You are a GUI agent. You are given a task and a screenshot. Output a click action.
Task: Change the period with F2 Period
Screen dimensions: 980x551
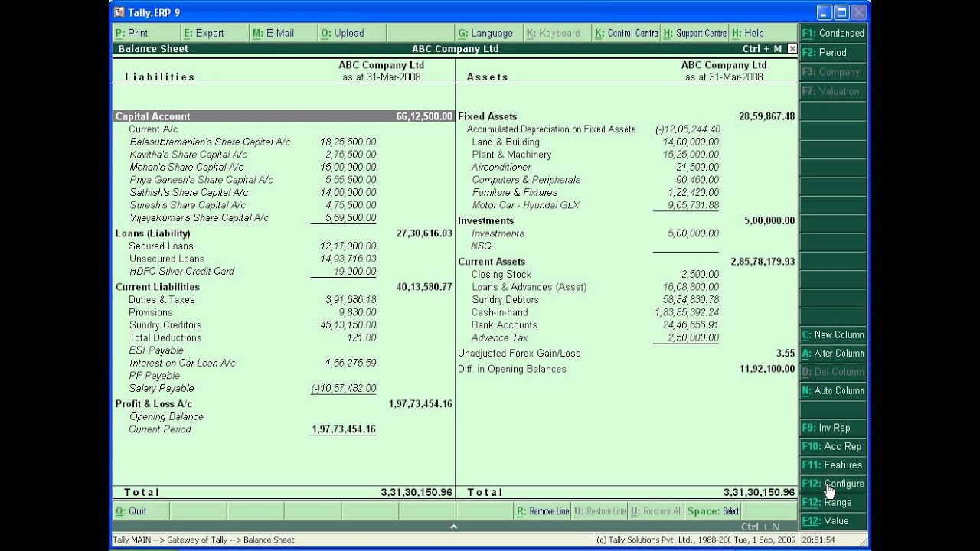[x=833, y=52]
